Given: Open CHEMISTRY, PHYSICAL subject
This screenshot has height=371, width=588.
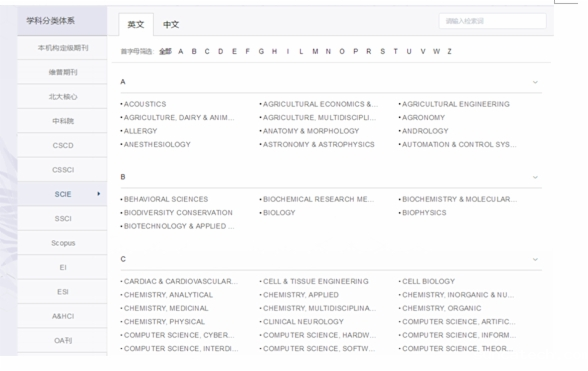Looking at the screenshot, I should [164, 322].
